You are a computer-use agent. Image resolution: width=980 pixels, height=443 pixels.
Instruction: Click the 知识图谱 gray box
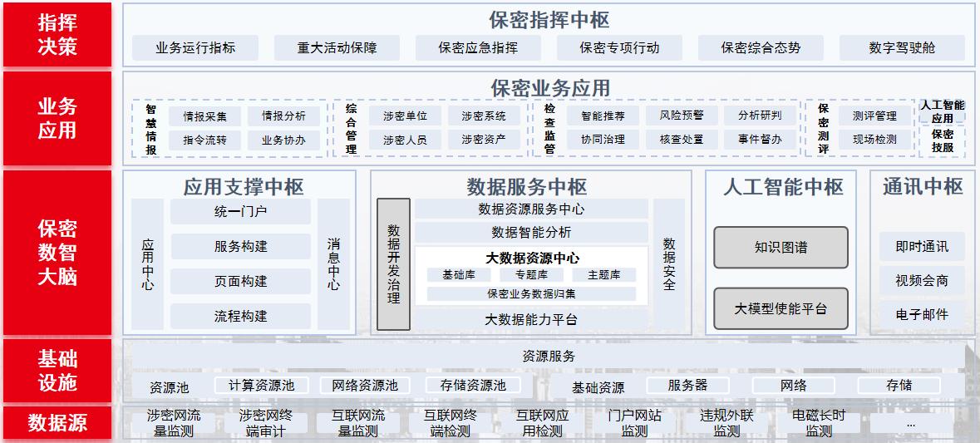pos(781,247)
